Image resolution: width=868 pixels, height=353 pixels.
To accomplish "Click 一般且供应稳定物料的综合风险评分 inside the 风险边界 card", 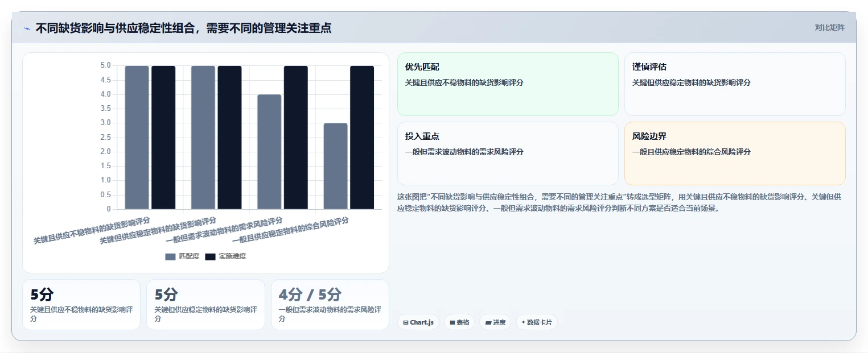I will (692, 152).
